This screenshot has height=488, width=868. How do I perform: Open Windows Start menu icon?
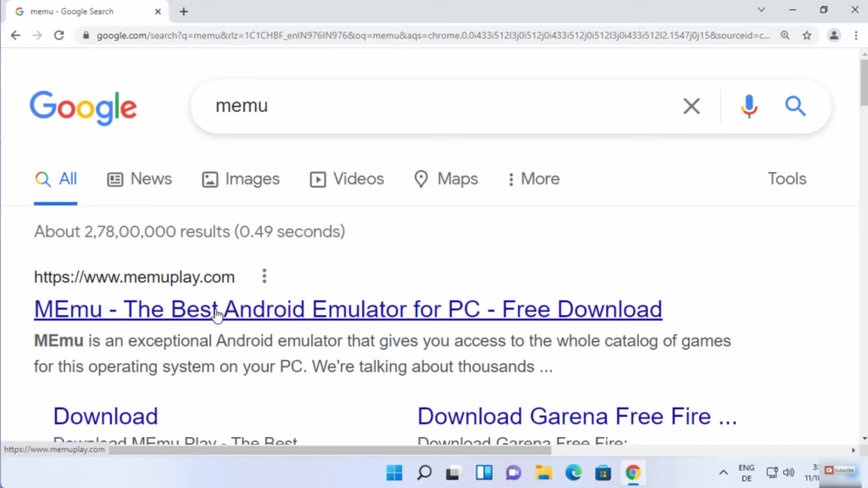[394, 473]
